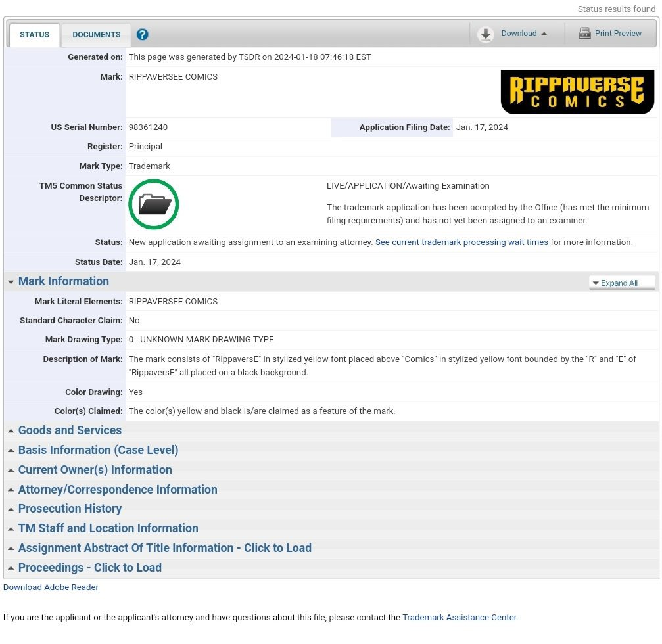Click the 'Trademark' mark type value

point(149,166)
